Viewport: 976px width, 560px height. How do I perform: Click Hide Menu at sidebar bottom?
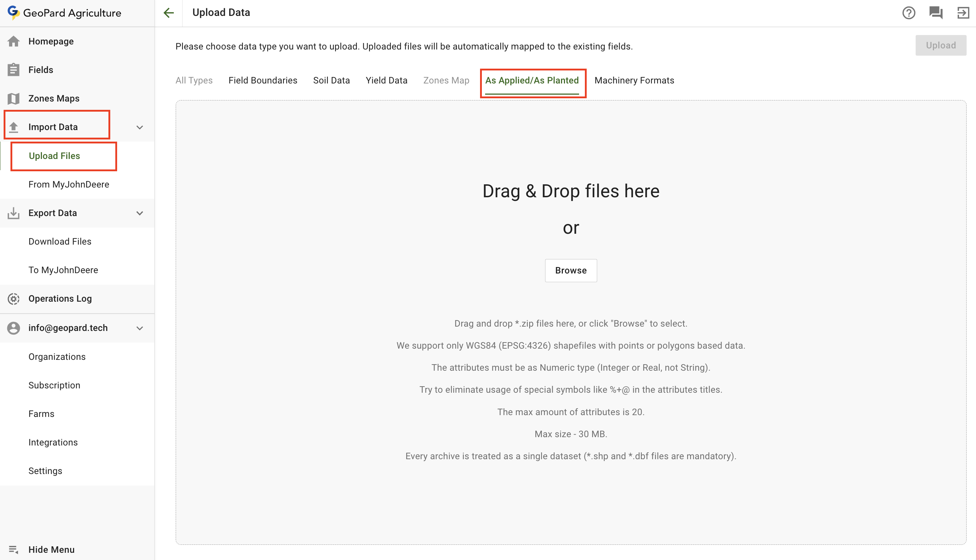point(51,550)
